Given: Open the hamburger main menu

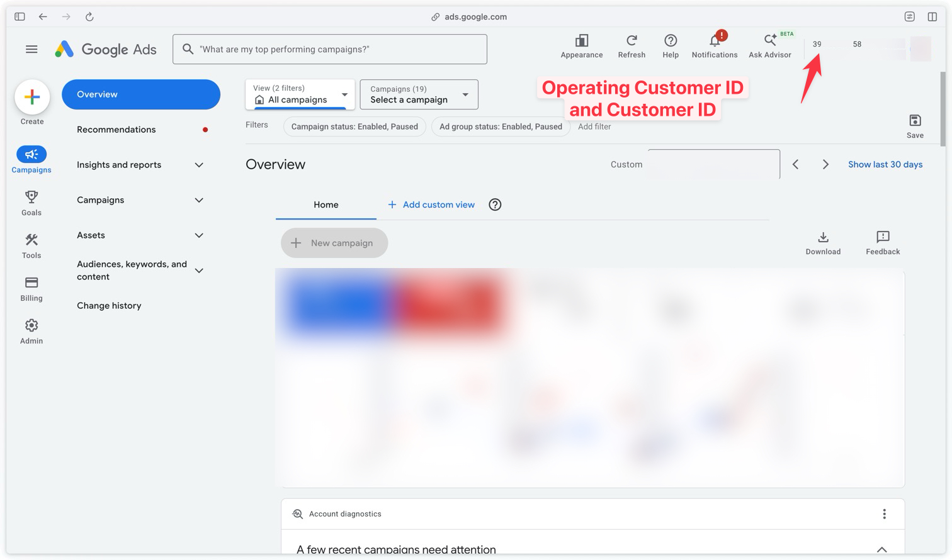Looking at the screenshot, I should point(31,49).
